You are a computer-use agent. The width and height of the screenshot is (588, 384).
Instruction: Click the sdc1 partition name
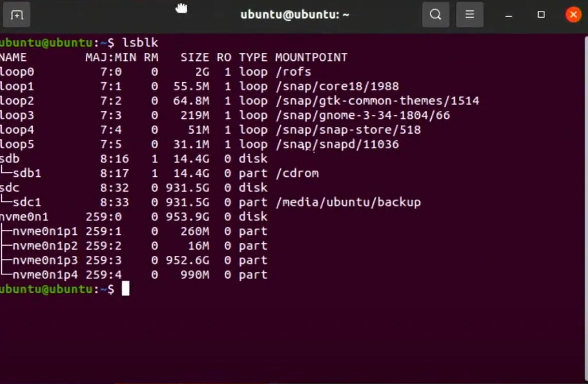(27, 202)
